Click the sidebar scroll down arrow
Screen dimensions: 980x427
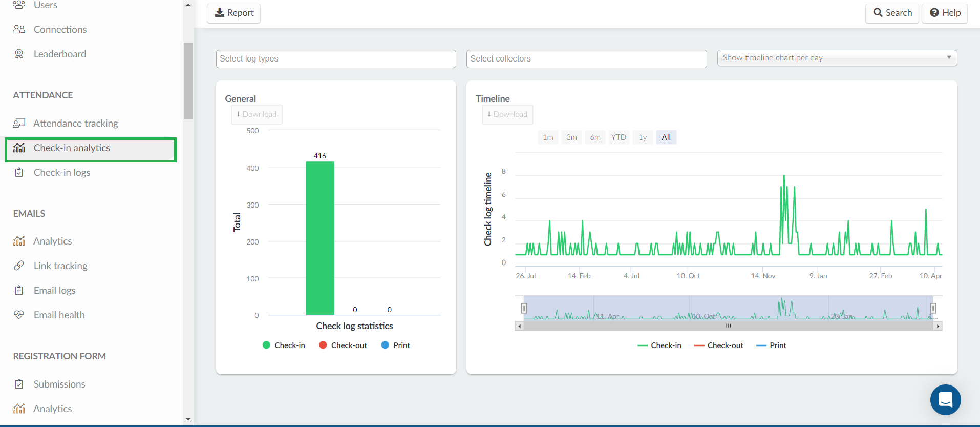click(x=188, y=419)
